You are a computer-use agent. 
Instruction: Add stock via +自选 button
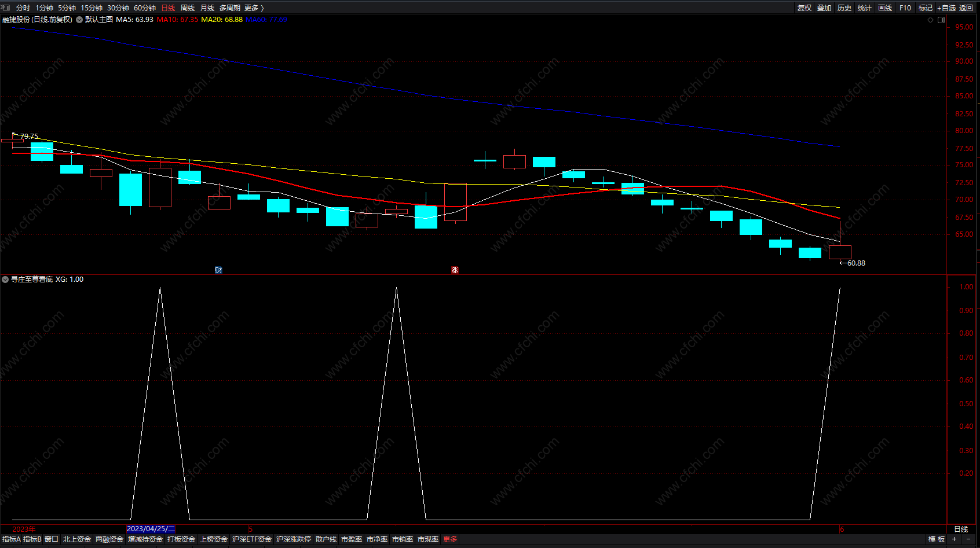(x=946, y=8)
